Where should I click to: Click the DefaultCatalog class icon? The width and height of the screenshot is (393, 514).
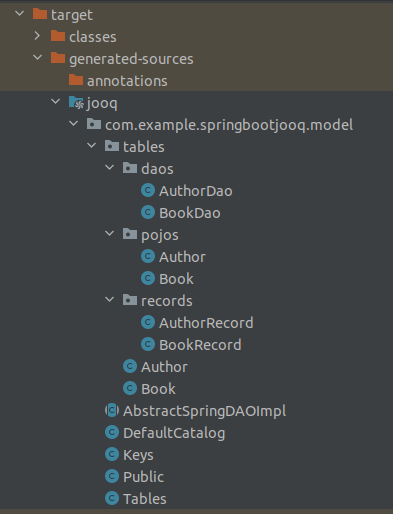(112, 433)
